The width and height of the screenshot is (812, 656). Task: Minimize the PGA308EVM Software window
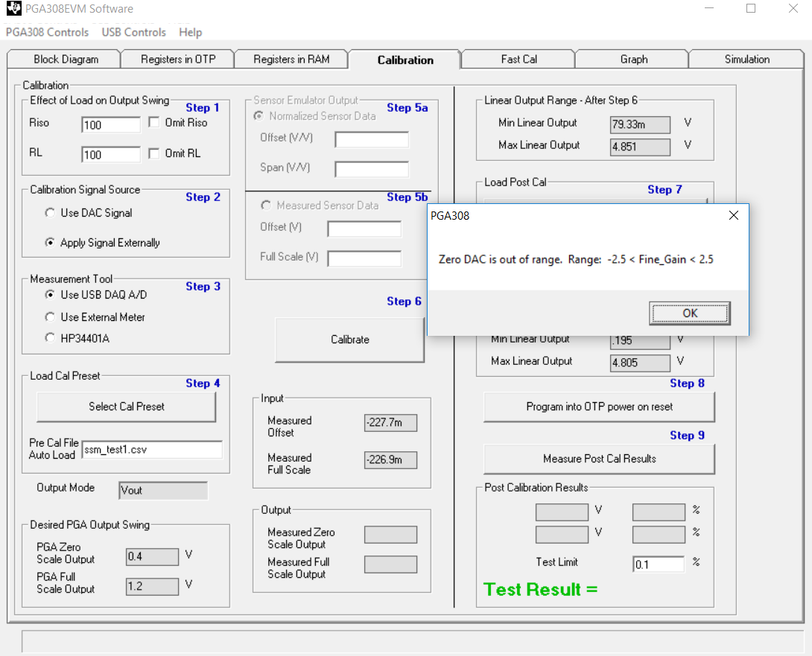[709, 8]
